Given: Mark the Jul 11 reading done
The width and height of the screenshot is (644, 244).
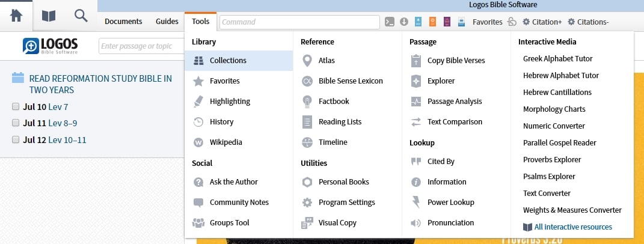Looking at the screenshot, I should (x=16, y=123).
